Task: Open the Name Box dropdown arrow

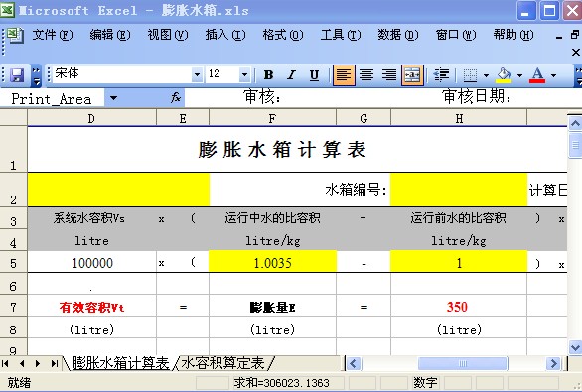Action: [113, 98]
